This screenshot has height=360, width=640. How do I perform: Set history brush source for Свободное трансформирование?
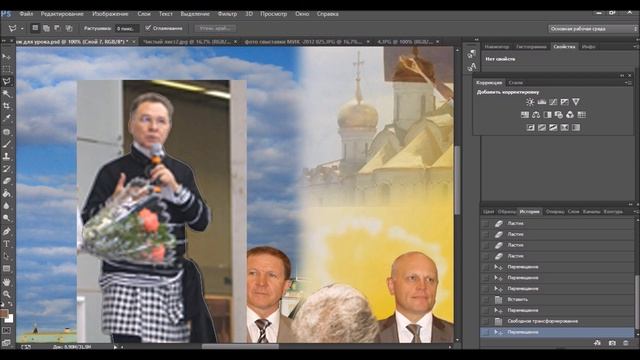point(485,321)
